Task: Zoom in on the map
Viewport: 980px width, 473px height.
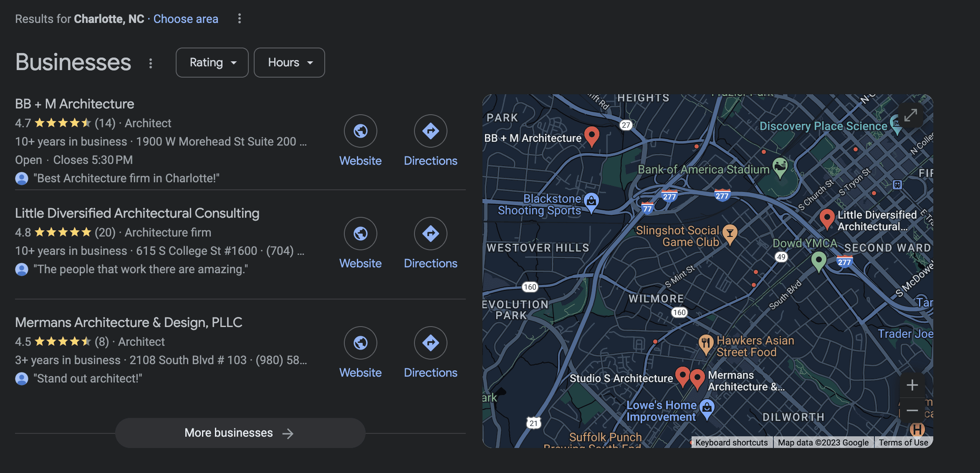Action: coord(912,385)
